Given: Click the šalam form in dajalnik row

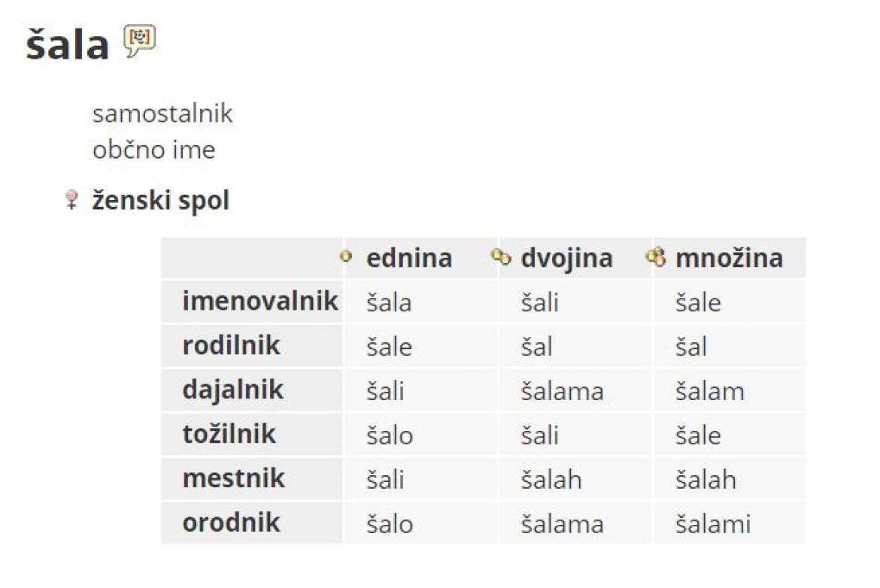Looking at the screenshot, I should coord(710,391).
